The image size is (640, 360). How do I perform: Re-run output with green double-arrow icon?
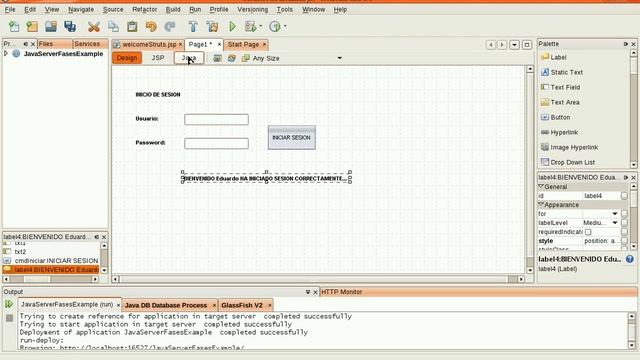click(9, 304)
